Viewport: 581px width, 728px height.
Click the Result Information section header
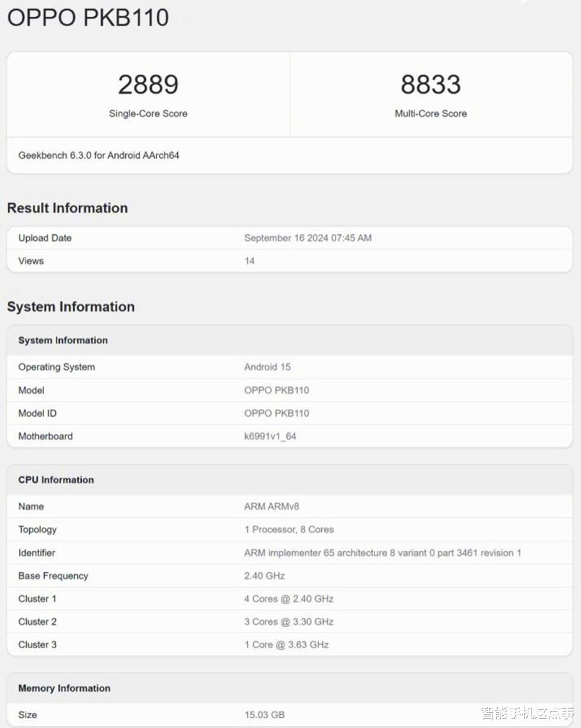coord(67,208)
